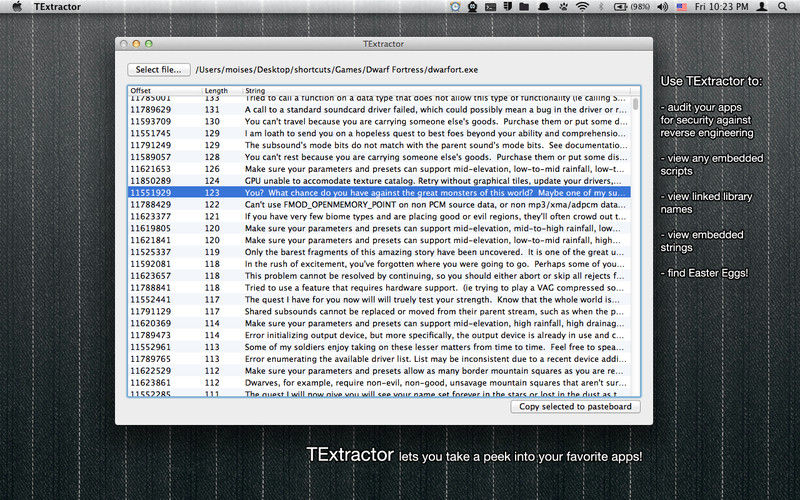This screenshot has height=500, width=800.
Task: Select the row with offset 11789629
Action: pos(379,110)
